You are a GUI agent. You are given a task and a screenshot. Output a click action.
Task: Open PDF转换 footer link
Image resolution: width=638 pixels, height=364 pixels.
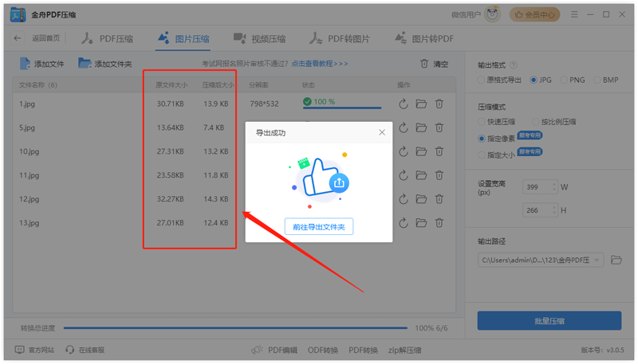pyautogui.click(x=363, y=350)
